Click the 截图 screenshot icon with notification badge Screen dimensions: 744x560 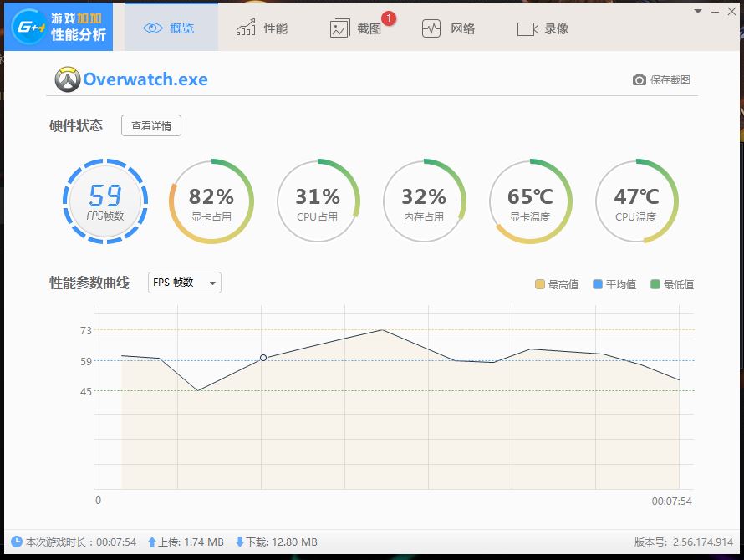339,27
